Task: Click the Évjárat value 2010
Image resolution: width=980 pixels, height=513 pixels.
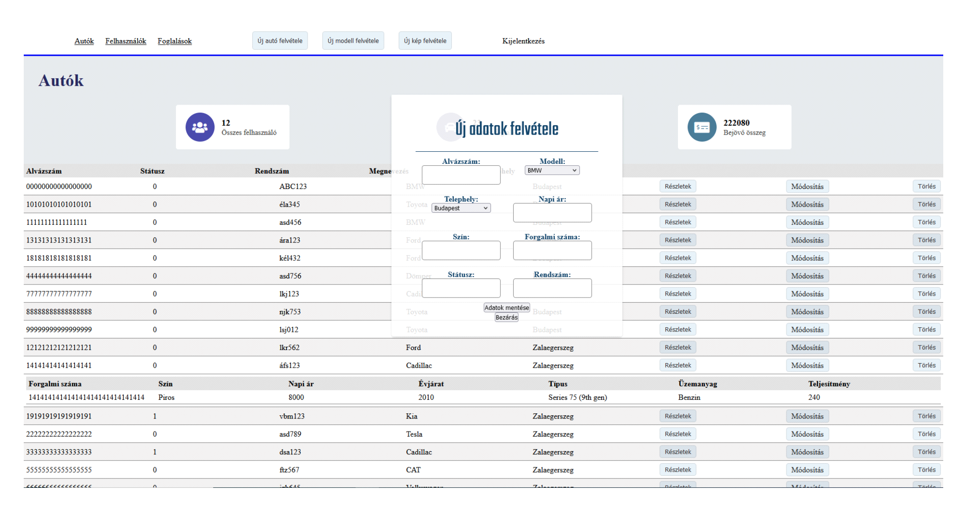Action: pos(426,398)
